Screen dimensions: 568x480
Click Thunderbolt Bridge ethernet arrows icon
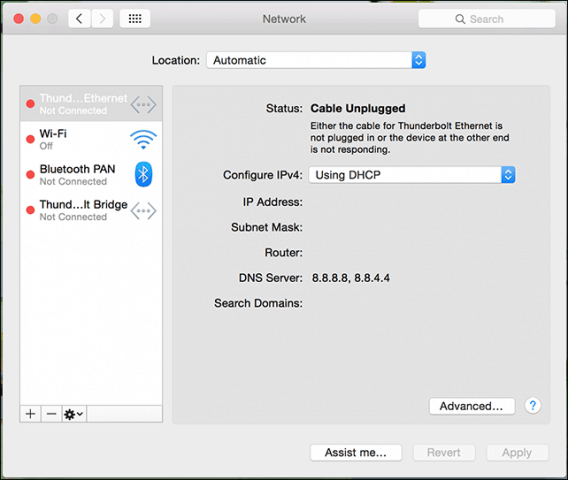click(143, 210)
